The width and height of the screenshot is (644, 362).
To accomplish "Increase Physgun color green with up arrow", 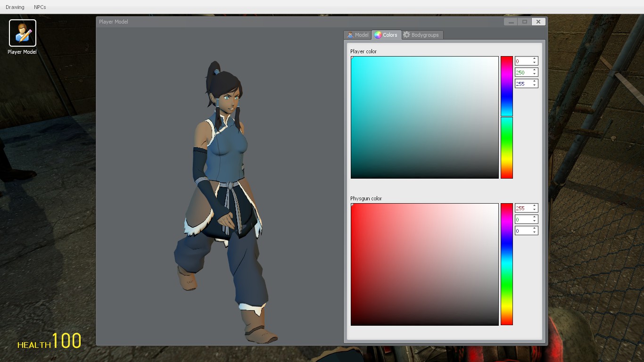I will (x=535, y=217).
